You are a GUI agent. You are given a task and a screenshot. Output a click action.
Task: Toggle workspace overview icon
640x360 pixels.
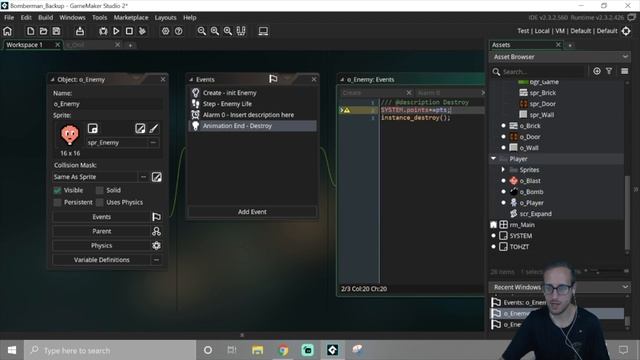click(241, 31)
